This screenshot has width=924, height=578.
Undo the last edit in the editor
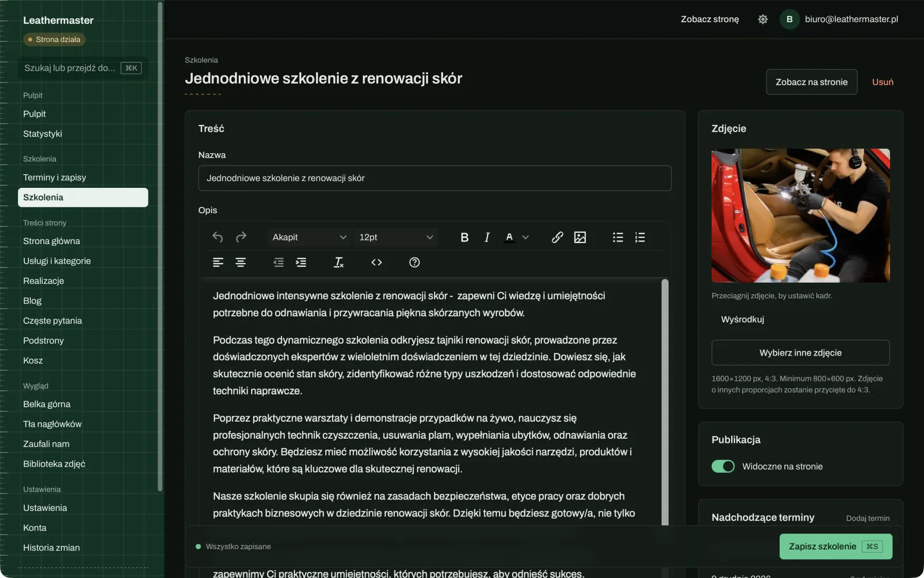217,237
